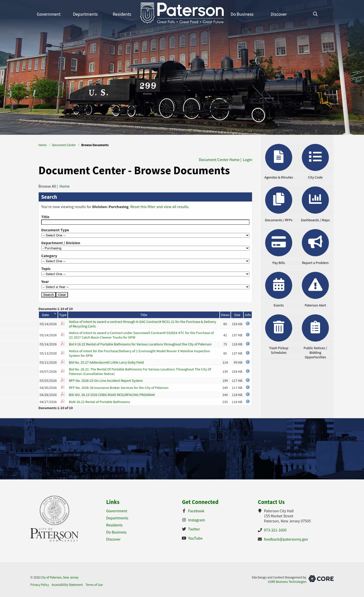Sort by the Title column header
This screenshot has width=364, height=597.
(144, 315)
